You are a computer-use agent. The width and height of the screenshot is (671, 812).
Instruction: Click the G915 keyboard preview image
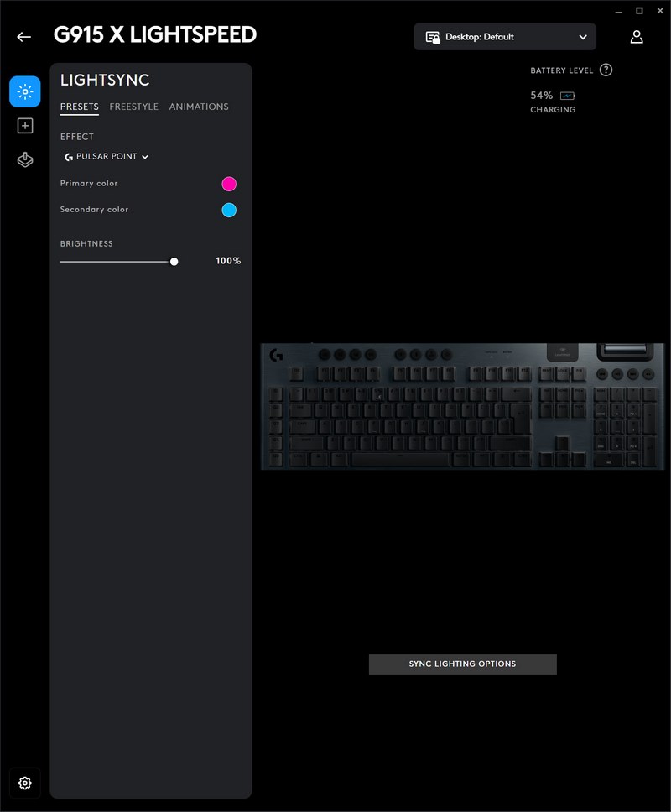click(x=461, y=407)
